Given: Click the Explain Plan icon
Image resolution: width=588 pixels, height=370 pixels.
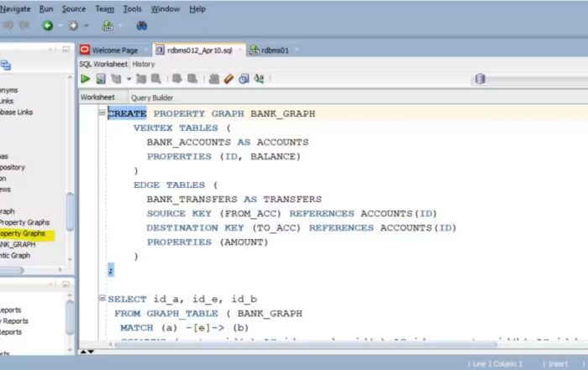Looking at the screenshot, I should [116, 79].
